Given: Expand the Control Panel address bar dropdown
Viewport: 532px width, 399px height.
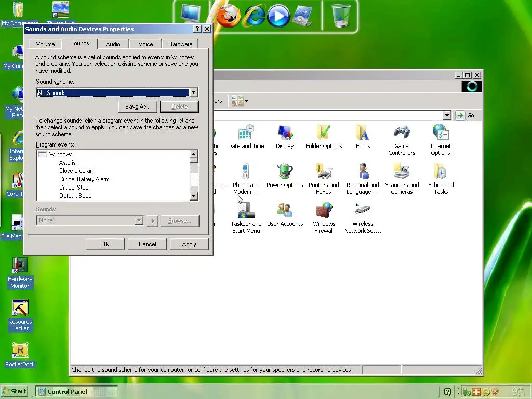Looking at the screenshot, I should [447, 115].
